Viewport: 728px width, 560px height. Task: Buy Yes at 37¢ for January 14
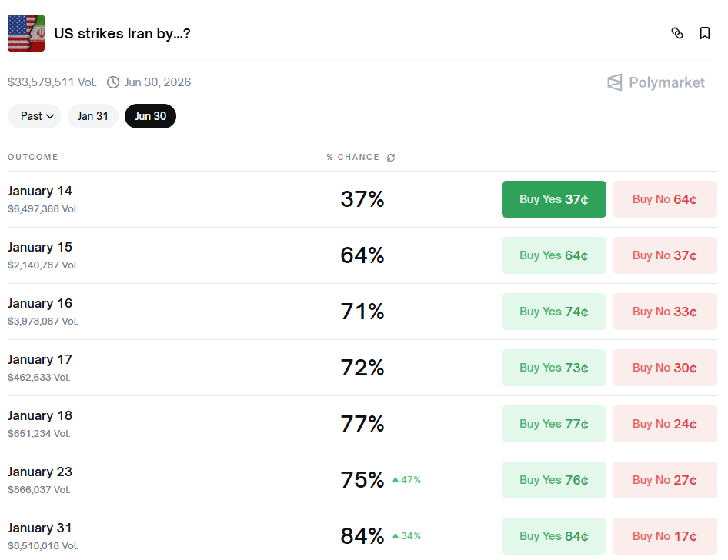(553, 199)
